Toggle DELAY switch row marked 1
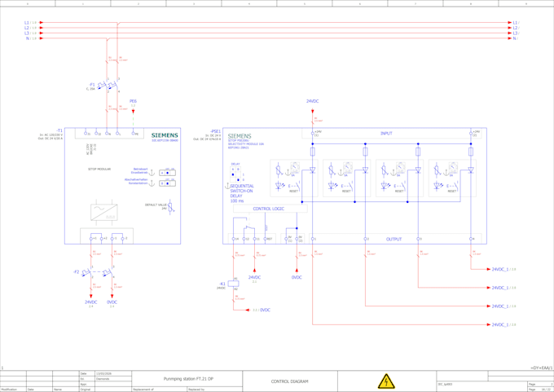The width and height of the screenshot is (554, 392). pyautogui.click(x=235, y=174)
